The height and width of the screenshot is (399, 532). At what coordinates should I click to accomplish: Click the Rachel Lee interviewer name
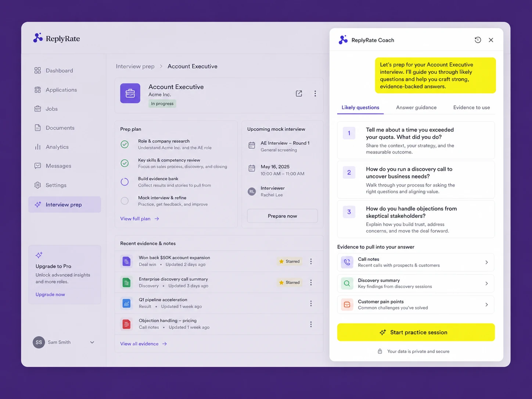tap(272, 195)
